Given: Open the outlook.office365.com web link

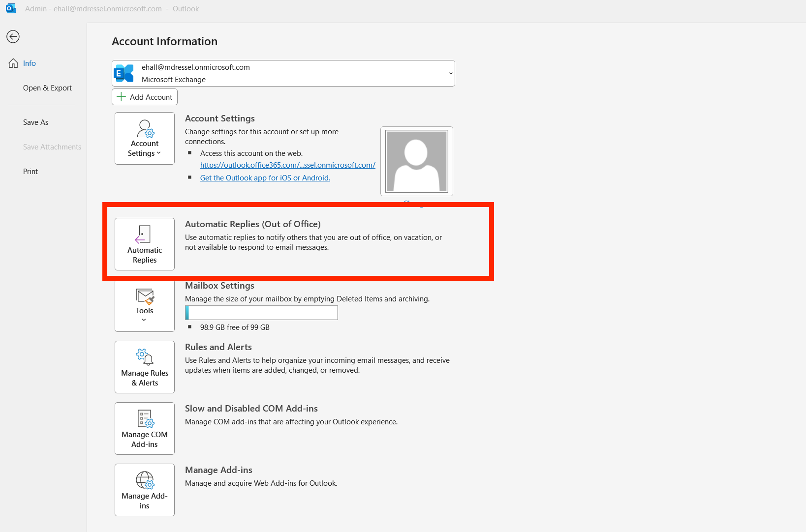Looking at the screenshot, I should (x=287, y=165).
